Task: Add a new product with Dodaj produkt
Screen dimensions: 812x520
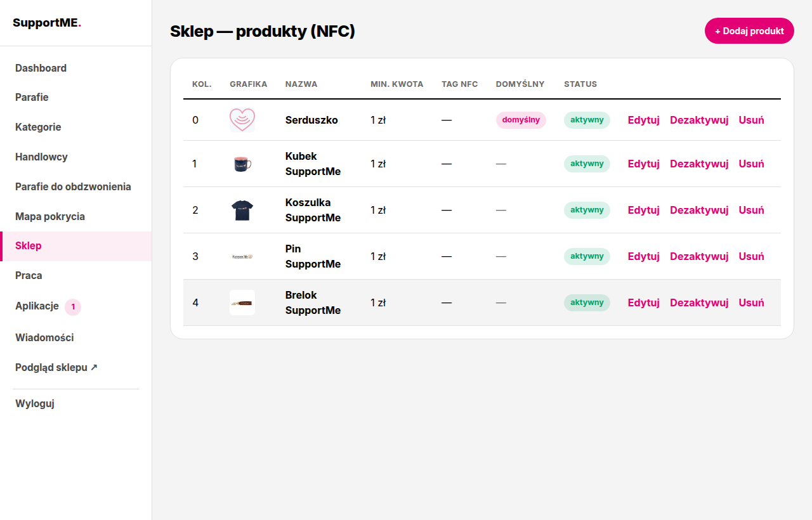Action: pyautogui.click(x=749, y=30)
